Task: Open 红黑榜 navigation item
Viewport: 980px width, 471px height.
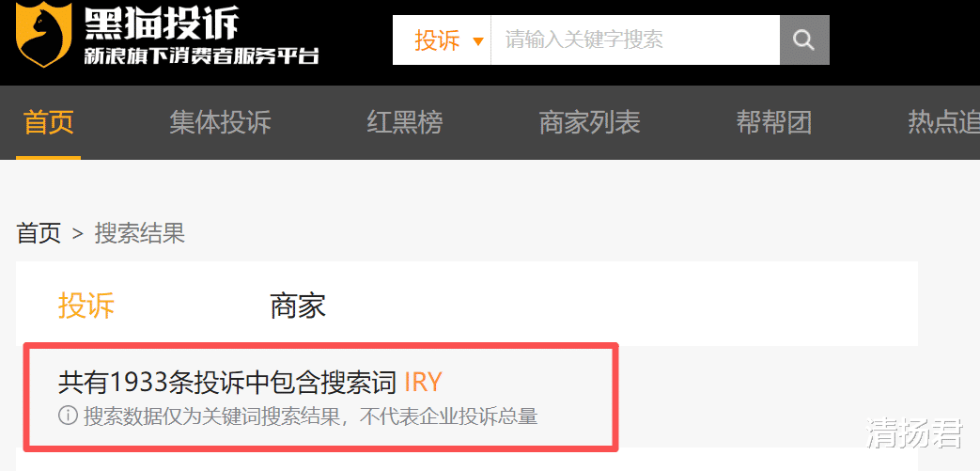Action: 404,122
